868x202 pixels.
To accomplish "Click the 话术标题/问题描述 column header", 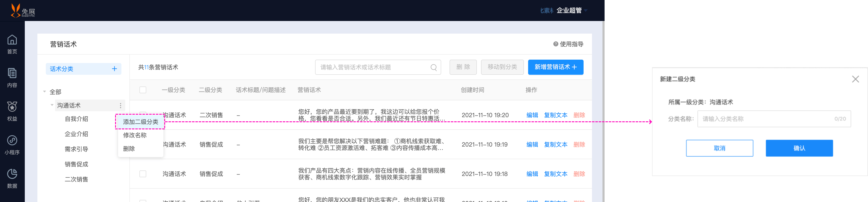I will click(260, 90).
